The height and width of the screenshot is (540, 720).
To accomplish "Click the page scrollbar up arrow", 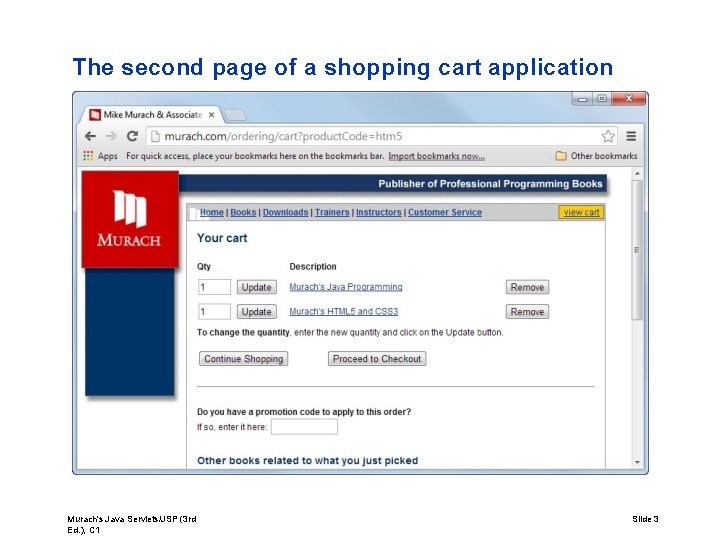I will tap(637, 174).
